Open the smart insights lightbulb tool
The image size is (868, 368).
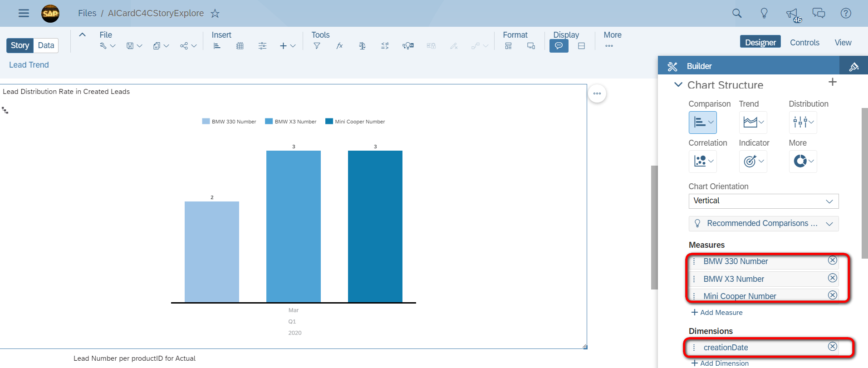click(408, 46)
